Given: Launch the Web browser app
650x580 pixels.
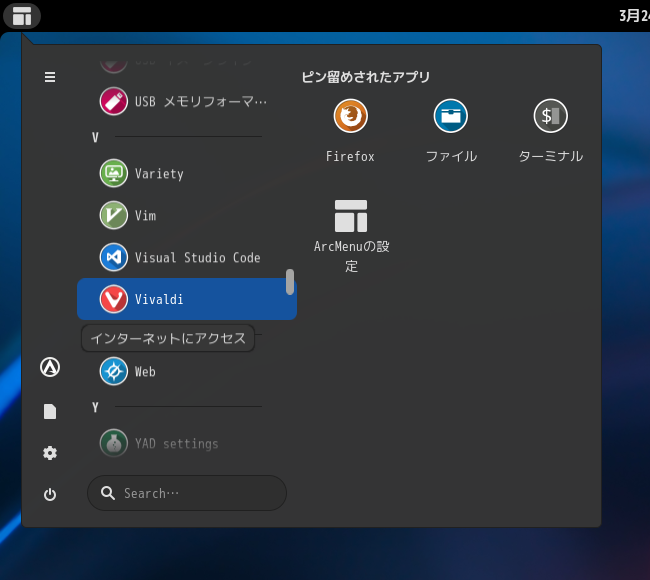Looking at the screenshot, I should tap(187, 371).
